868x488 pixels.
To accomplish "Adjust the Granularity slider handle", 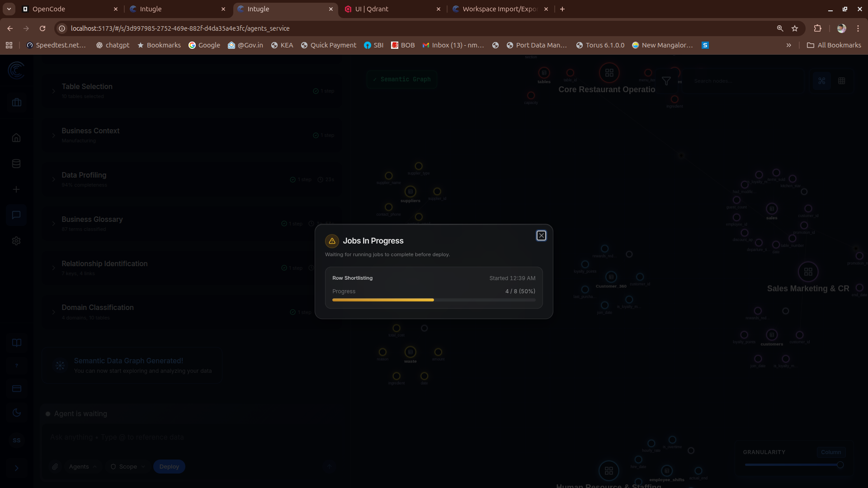I will tap(840, 465).
